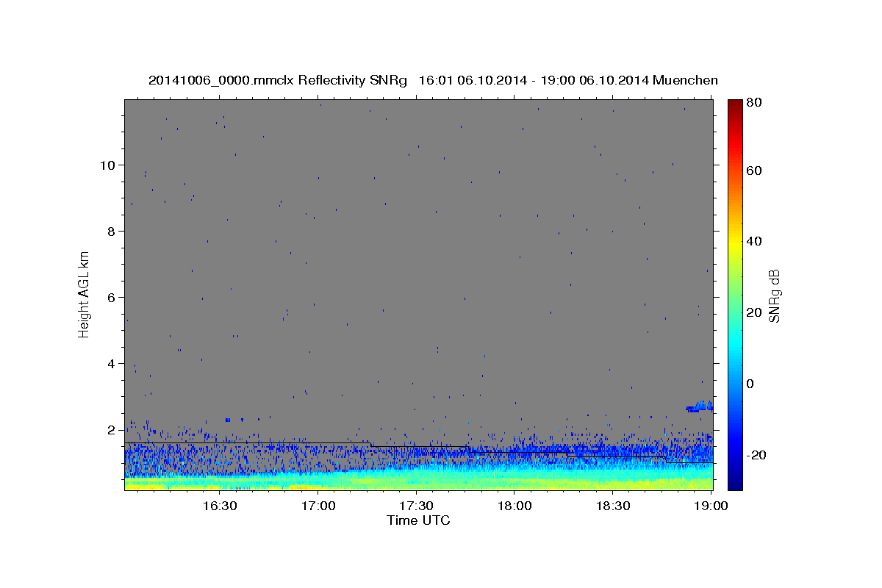Click the dark red top of colorbar
The height and width of the screenshot is (588, 882).
735,107
